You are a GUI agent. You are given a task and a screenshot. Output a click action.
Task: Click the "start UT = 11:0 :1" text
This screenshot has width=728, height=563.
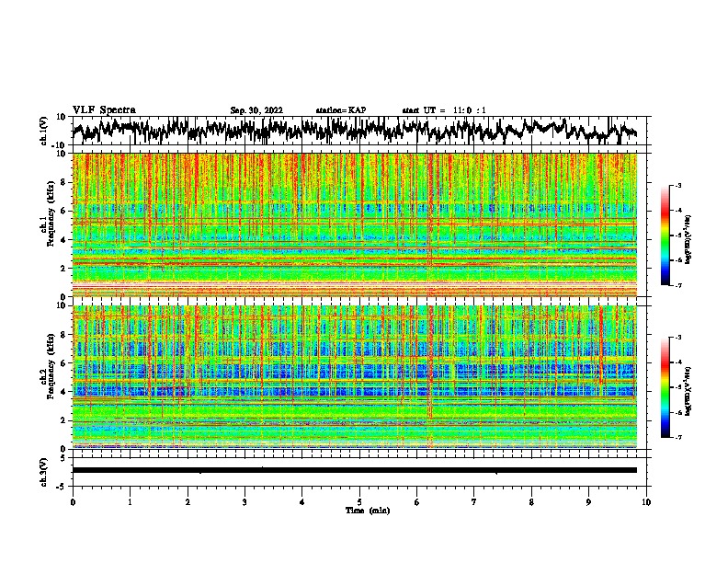(x=444, y=110)
